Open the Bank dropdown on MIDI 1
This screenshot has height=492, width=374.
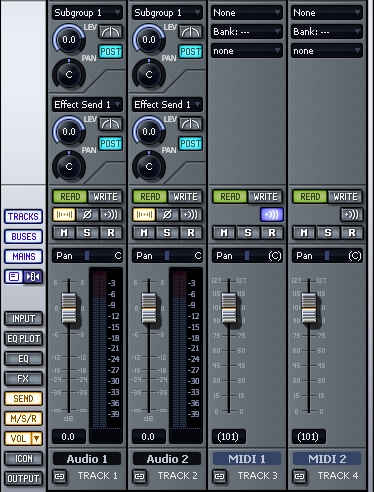[247, 32]
